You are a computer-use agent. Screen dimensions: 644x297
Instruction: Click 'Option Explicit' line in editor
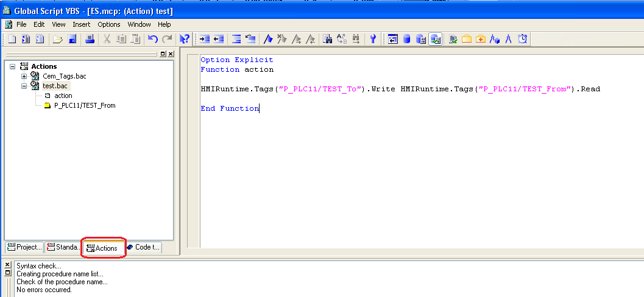237,60
